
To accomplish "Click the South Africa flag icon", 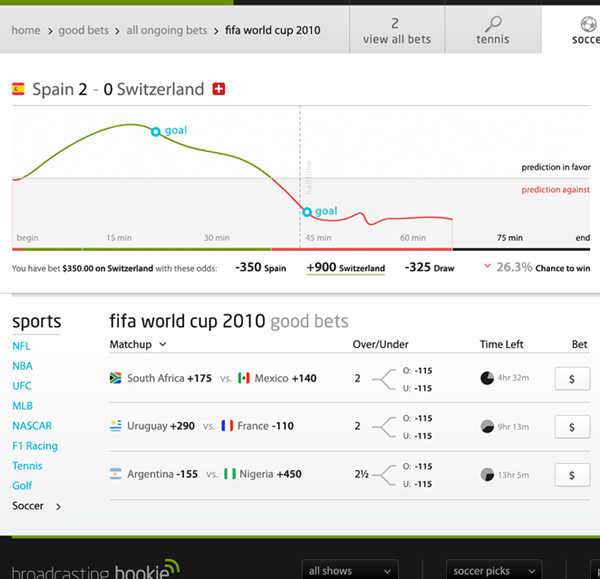I will [116, 378].
